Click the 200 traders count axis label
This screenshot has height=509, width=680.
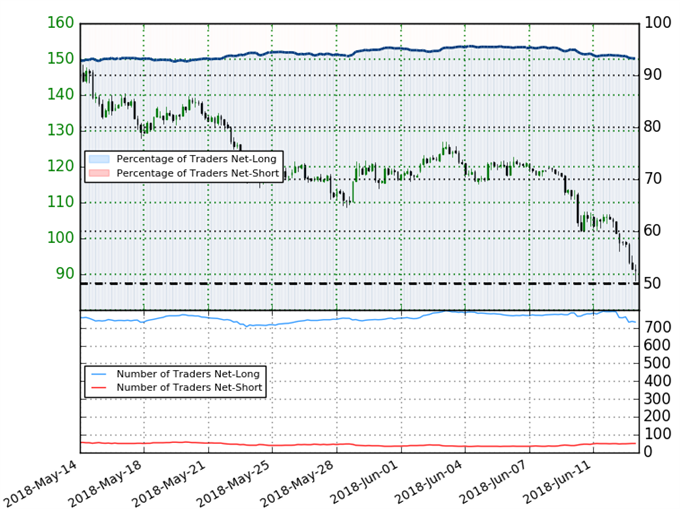click(657, 416)
